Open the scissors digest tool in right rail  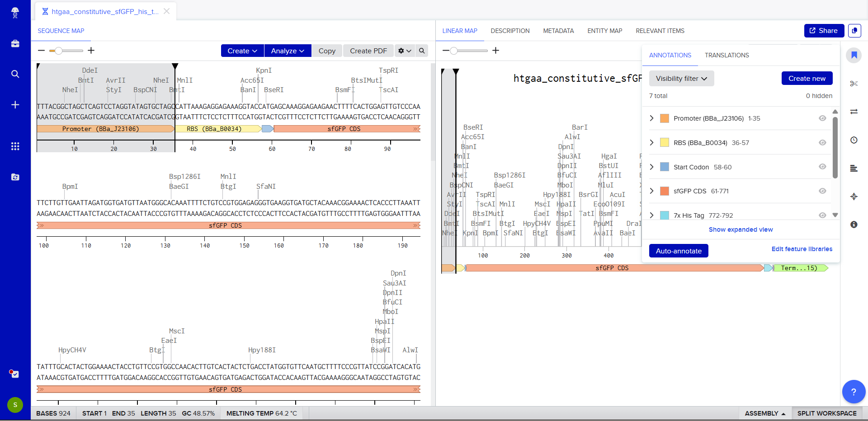(854, 84)
